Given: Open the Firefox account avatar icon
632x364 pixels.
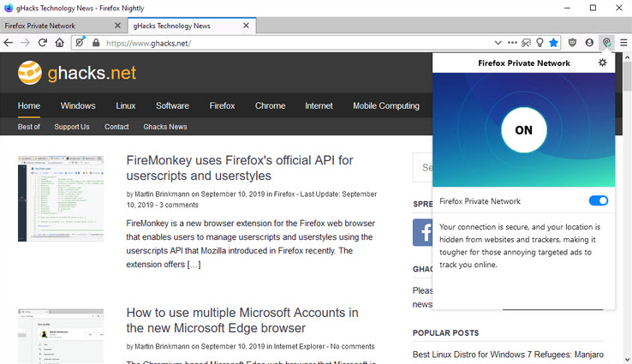Looking at the screenshot, I should tap(589, 43).
